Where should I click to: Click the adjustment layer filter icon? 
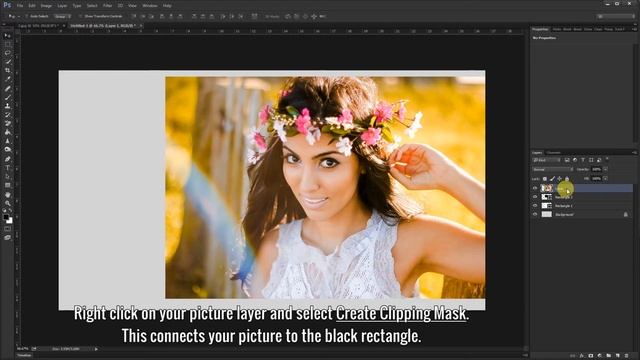[x=575, y=160]
